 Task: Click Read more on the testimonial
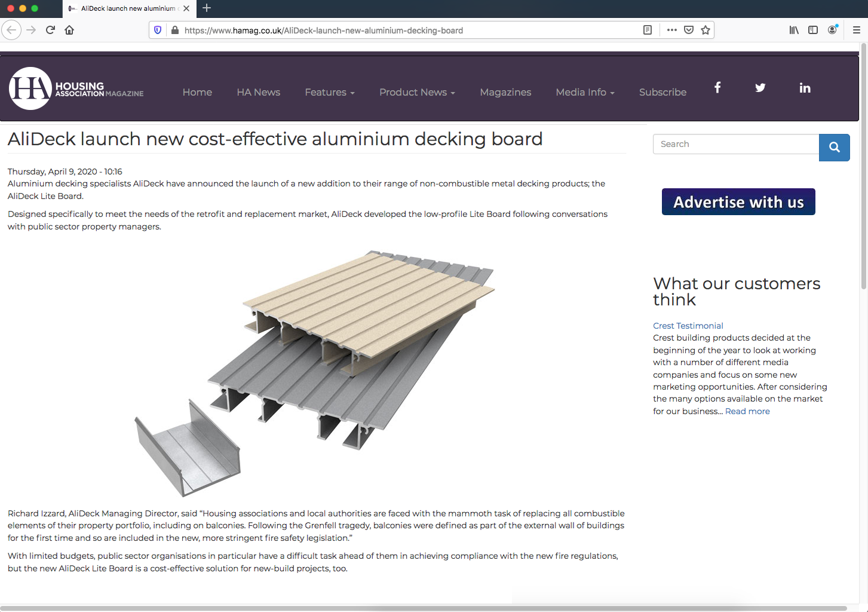[747, 411]
